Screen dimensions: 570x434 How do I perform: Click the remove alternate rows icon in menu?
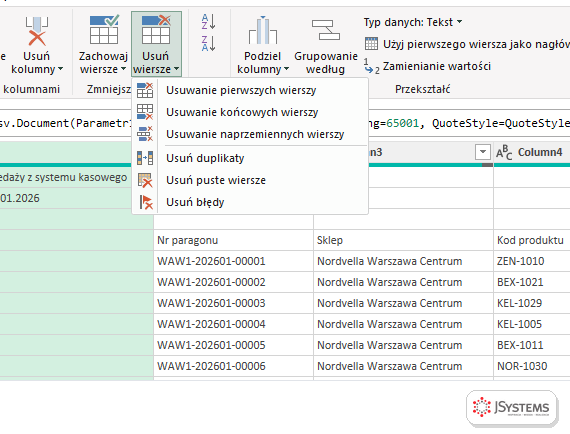coord(145,134)
